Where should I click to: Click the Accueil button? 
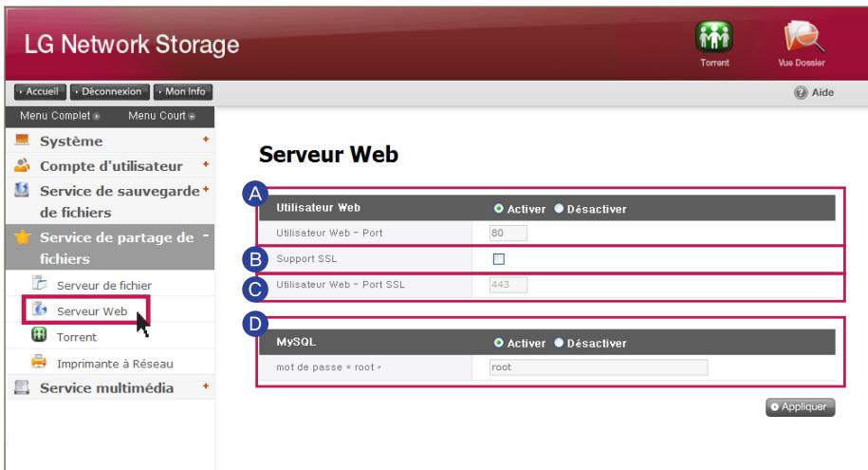click(41, 92)
